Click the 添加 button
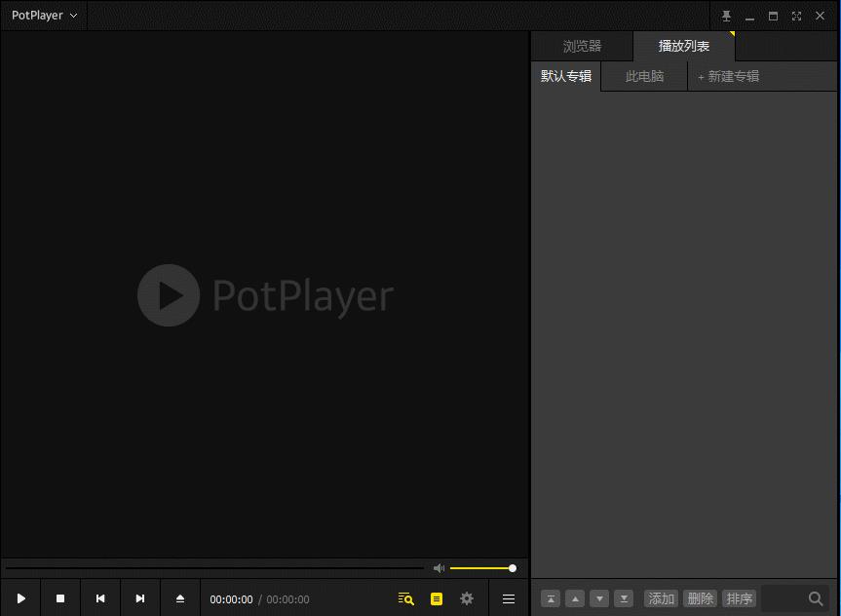The height and width of the screenshot is (616, 841). 661,598
